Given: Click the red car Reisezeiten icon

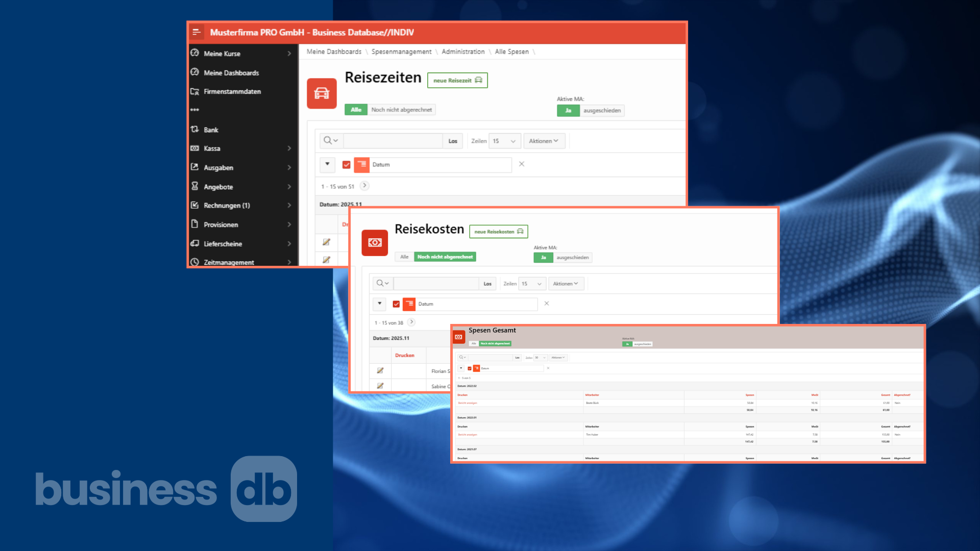Looking at the screenshot, I should coord(322,93).
